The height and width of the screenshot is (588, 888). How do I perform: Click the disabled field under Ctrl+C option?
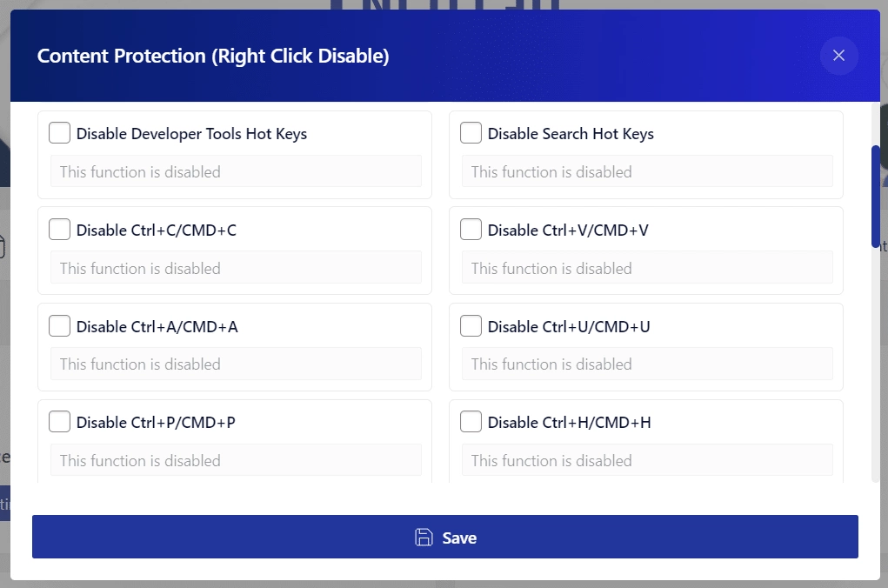(235, 268)
